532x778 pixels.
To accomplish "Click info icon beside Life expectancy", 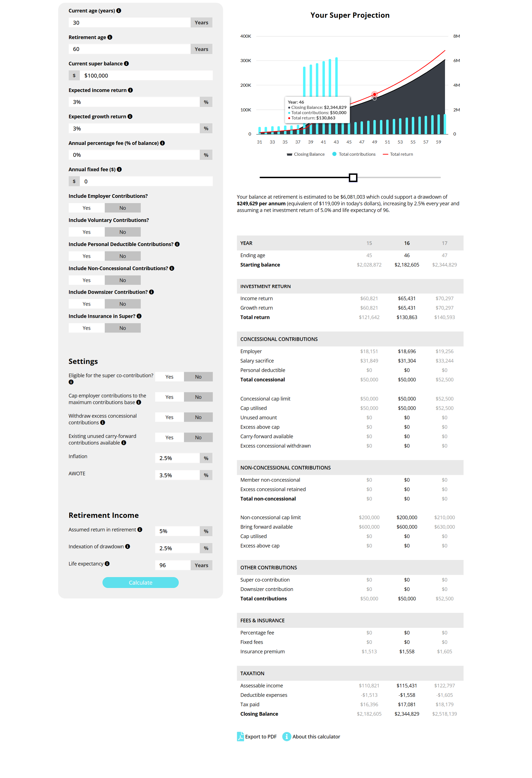I will pyautogui.click(x=107, y=564).
